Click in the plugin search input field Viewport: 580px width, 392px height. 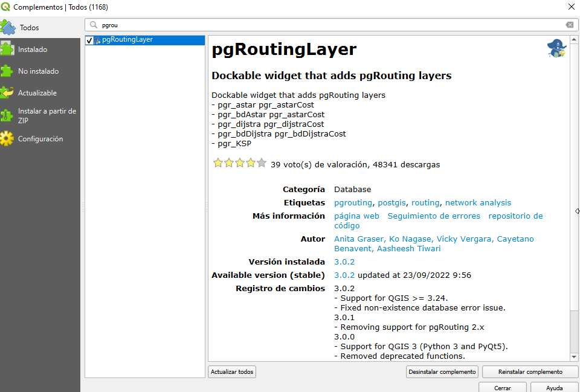[326, 25]
